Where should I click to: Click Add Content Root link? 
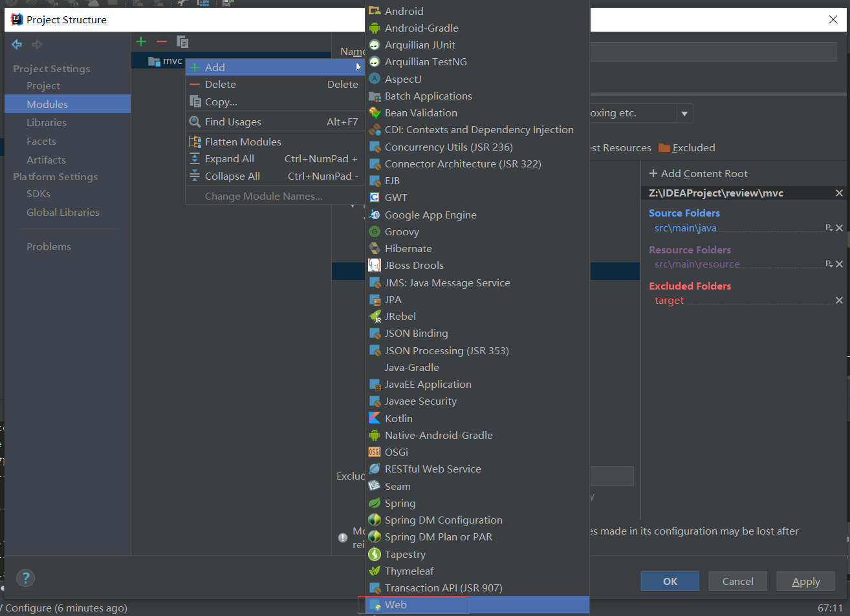click(x=698, y=173)
